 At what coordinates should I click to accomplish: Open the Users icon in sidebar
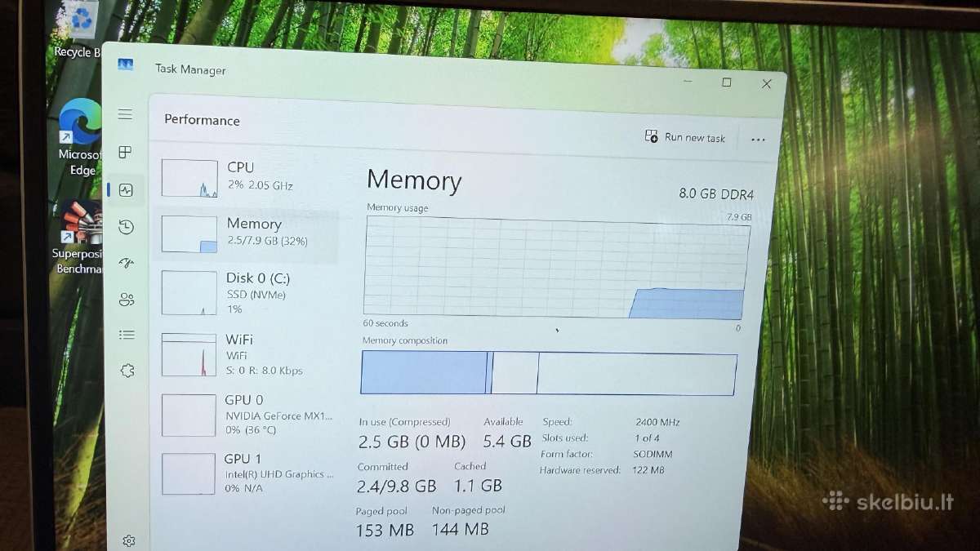point(127,299)
